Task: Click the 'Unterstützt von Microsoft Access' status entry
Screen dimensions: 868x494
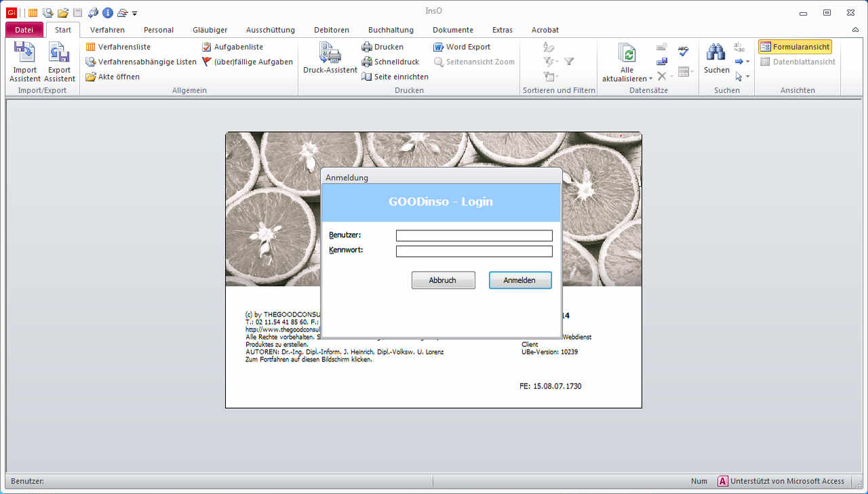Action: coord(781,481)
